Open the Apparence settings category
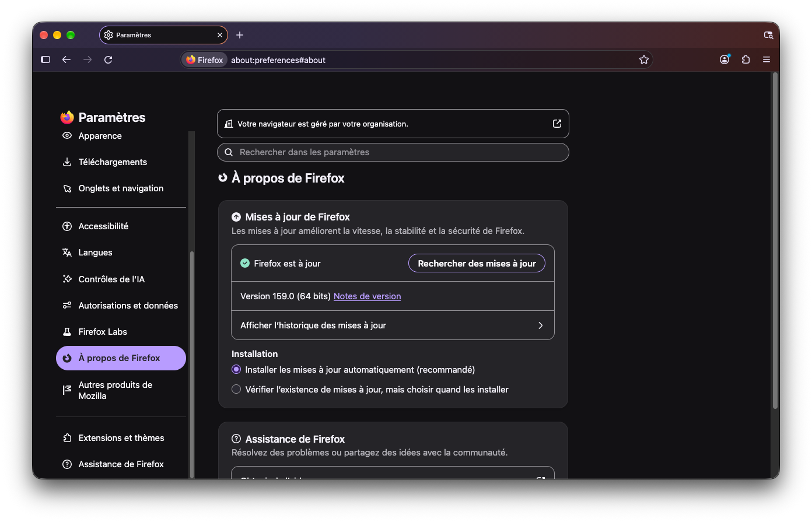 [x=121, y=136]
